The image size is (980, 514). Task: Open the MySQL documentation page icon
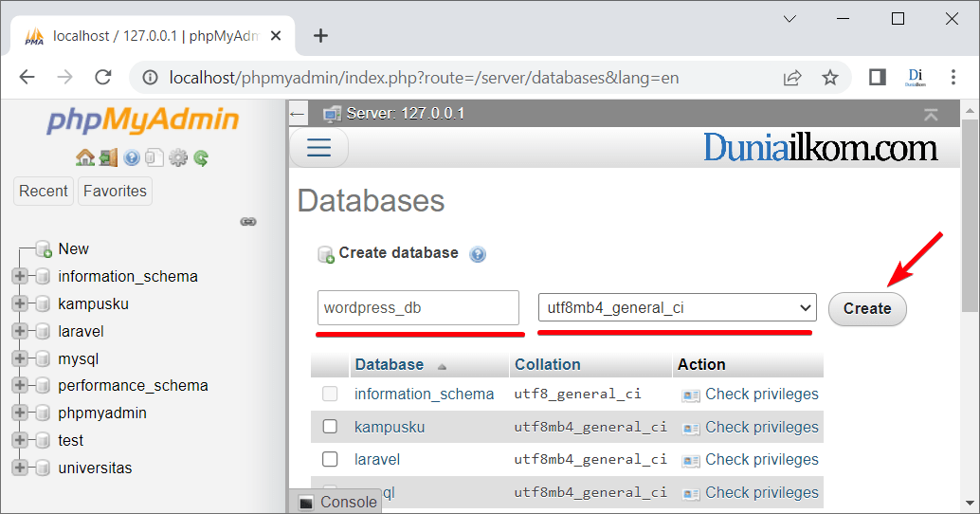(x=154, y=157)
